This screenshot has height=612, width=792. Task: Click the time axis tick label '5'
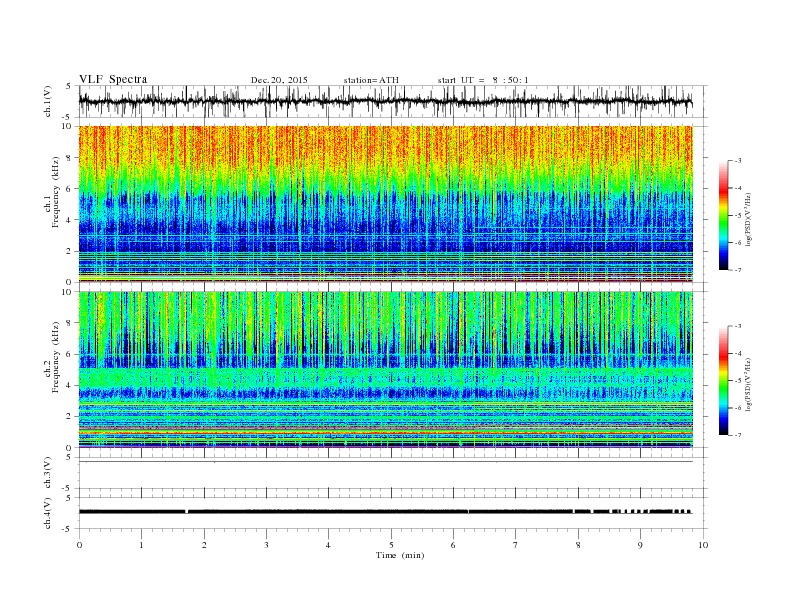coord(391,545)
